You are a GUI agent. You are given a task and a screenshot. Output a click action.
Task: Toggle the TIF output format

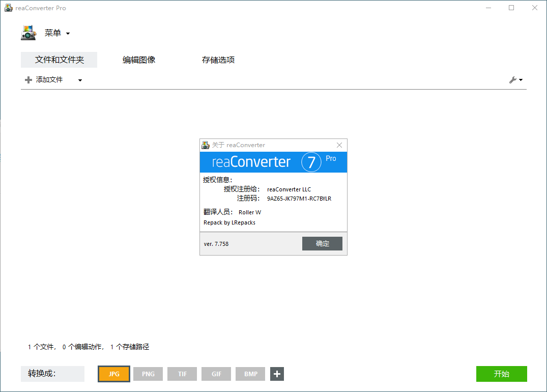(182, 374)
